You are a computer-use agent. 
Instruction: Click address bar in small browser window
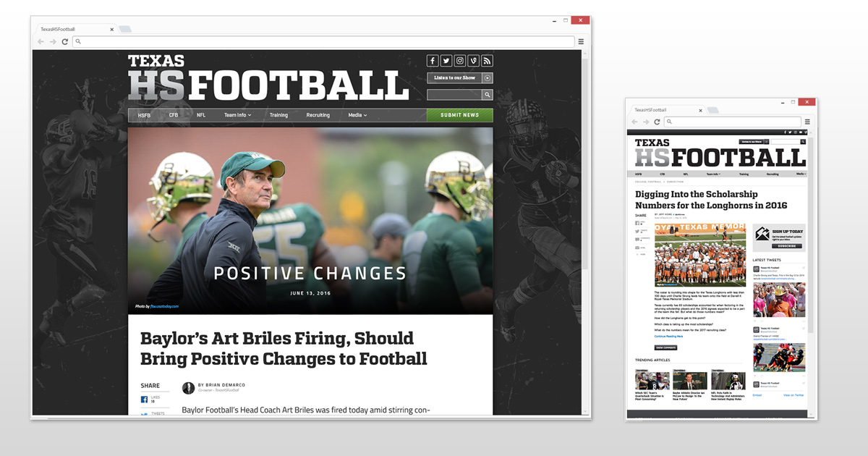pyautogui.click(x=732, y=122)
